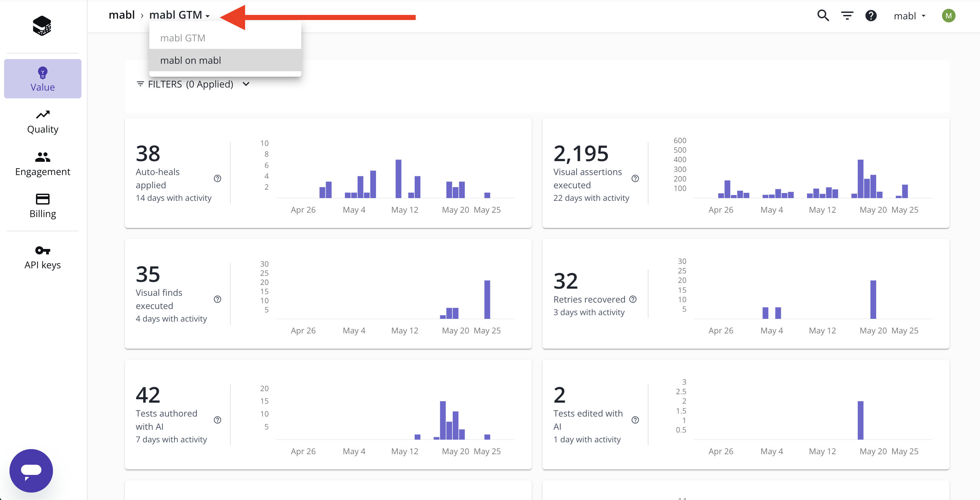Click "14 days with activity" text

click(173, 198)
